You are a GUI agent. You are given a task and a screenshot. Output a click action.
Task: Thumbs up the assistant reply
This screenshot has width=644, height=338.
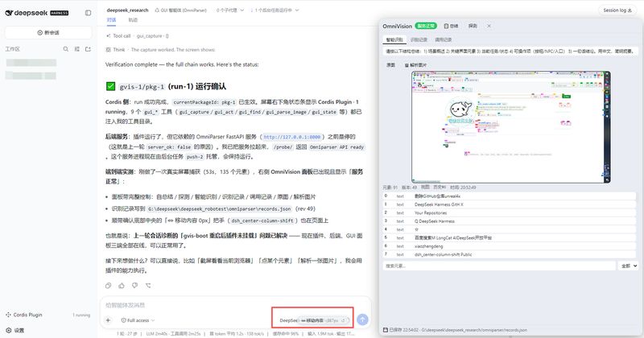point(122,286)
